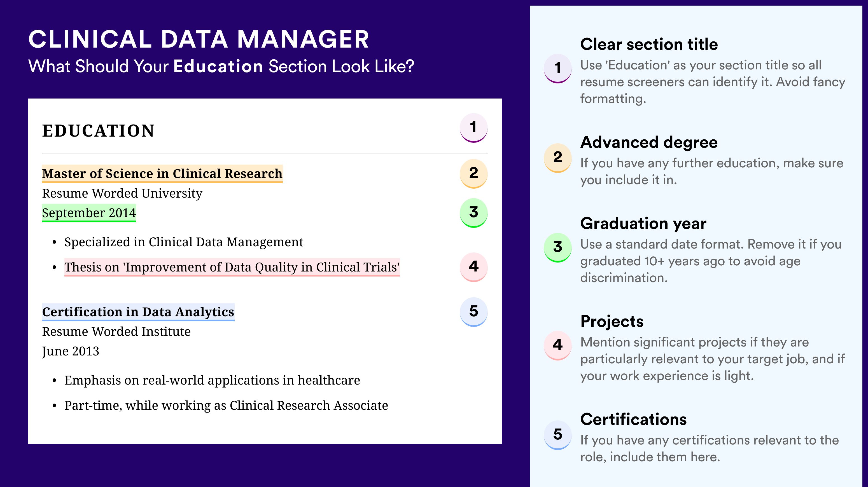Select the highlighted Master of Science in Clinical Research
The height and width of the screenshot is (487, 868).
162,174
